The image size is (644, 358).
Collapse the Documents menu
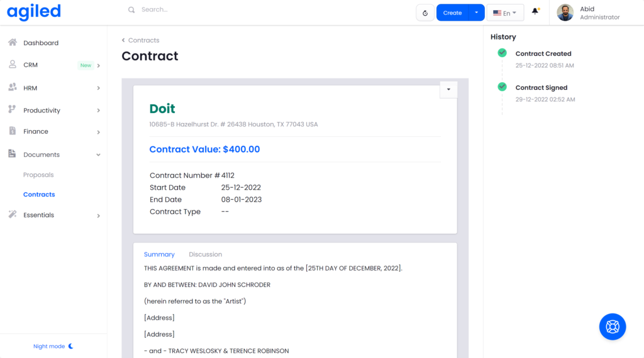pyautogui.click(x=98, y=155)
